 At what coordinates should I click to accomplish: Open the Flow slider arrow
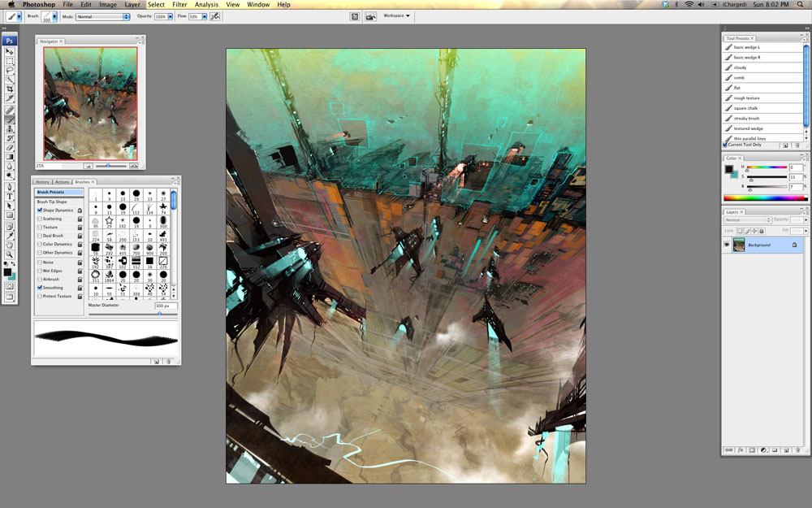(x=205, y=16)
